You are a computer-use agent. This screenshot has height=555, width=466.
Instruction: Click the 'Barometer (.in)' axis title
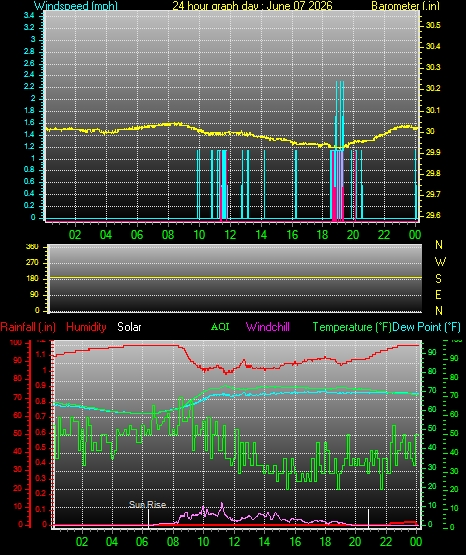click(405, 5)
